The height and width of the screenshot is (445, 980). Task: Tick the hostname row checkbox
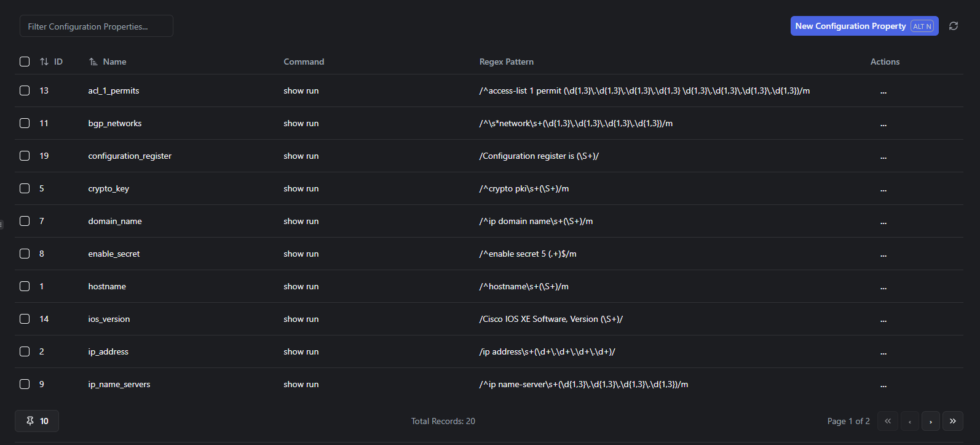pyautogui.click(x=25, y=286)
